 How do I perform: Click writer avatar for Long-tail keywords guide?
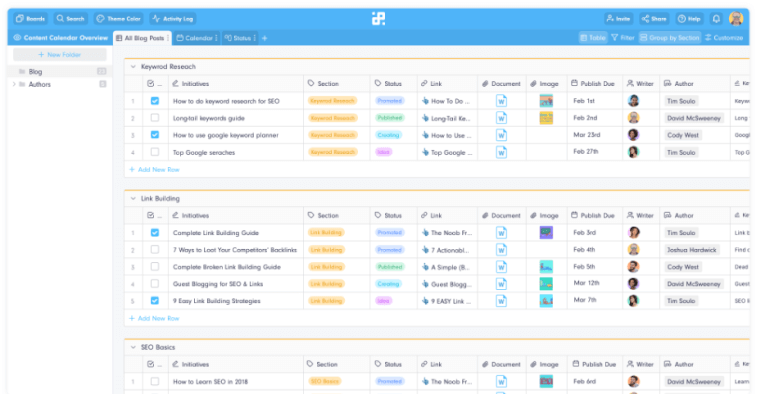coord(633,118)
